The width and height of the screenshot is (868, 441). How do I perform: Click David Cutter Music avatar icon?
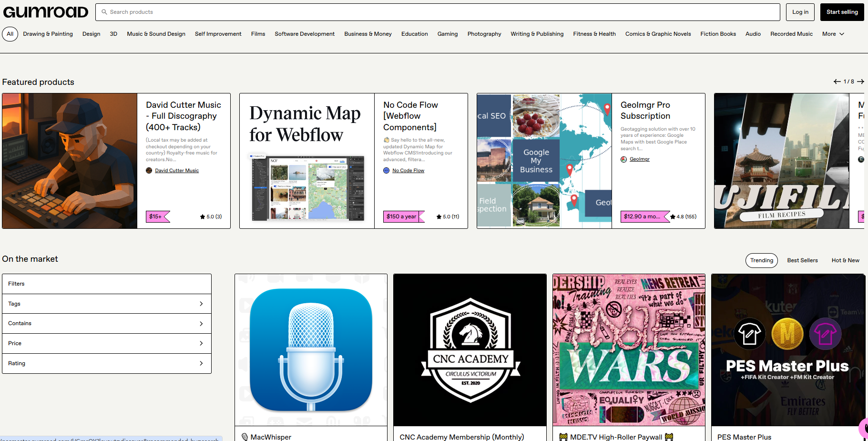149,171
